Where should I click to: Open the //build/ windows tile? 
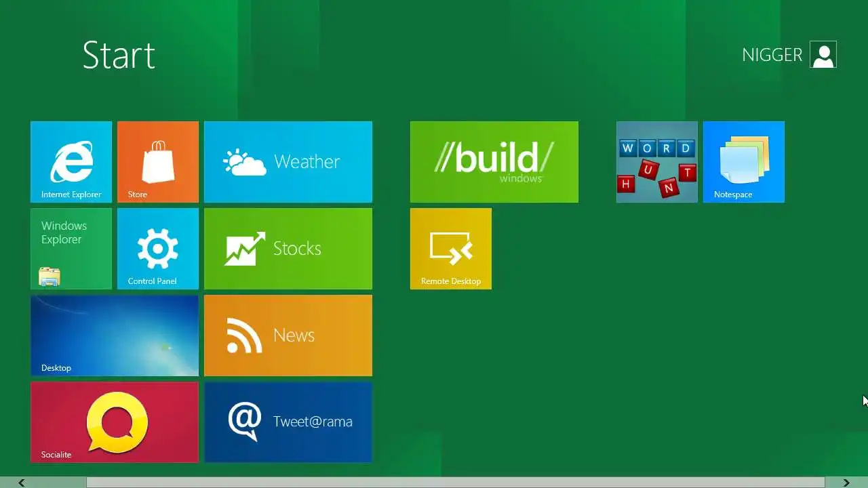click(x=494, y=162)
